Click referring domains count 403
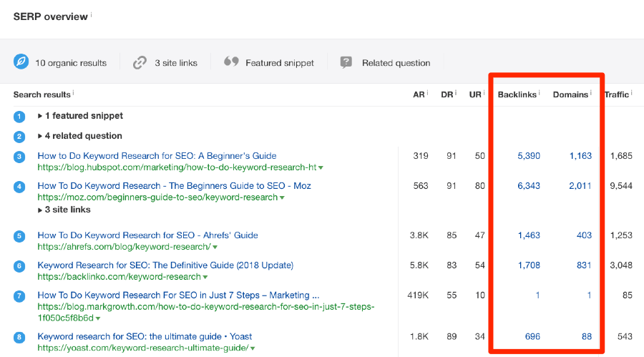 [585, 235]
